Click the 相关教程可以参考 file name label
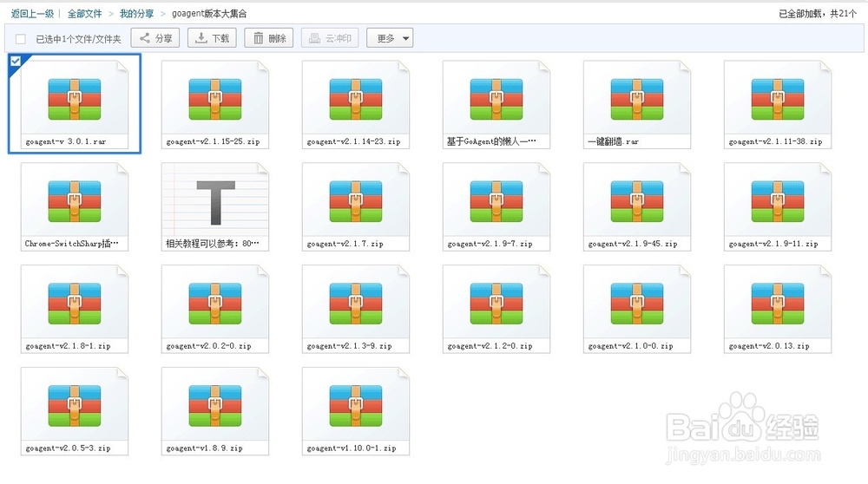The image size is (868, 484). tap(213, 244)
